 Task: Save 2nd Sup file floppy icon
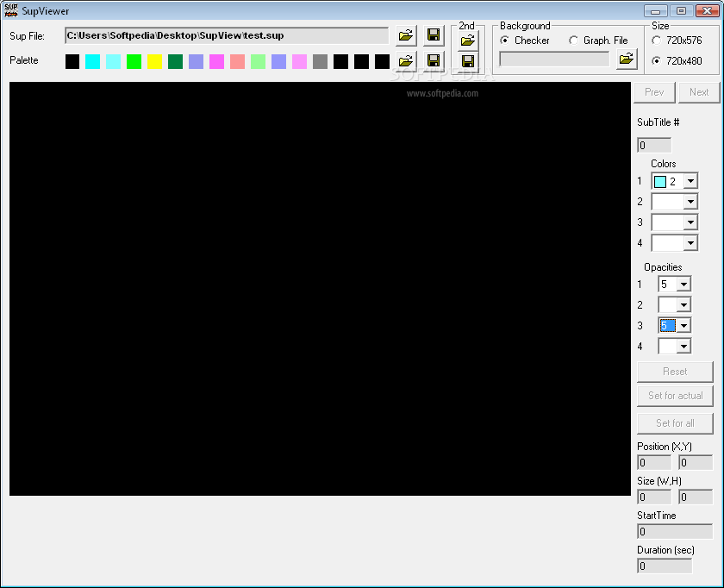click(x=468, y=61)
